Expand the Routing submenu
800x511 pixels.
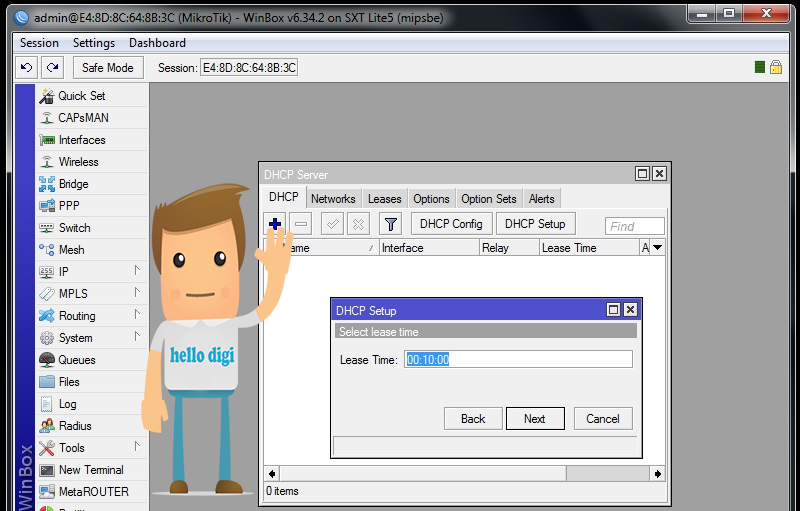[137, 314]
